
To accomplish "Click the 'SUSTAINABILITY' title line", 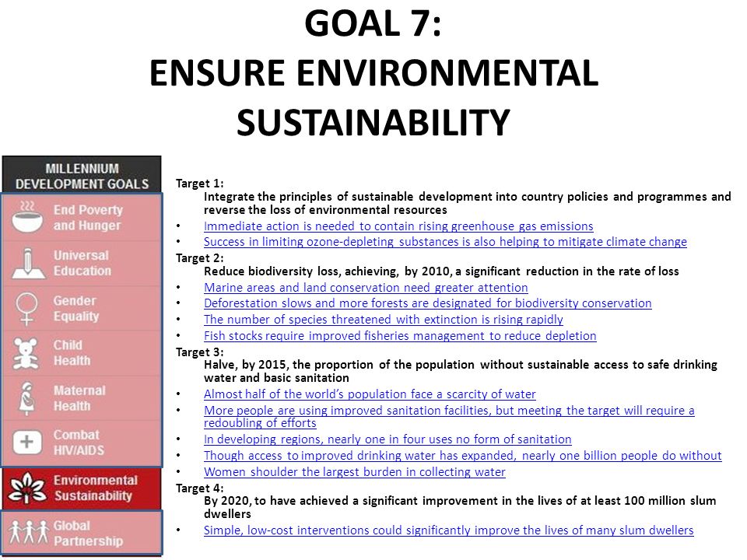I will click(373, 122).
